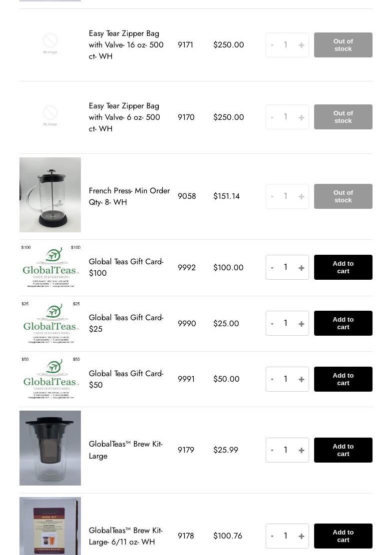
Task: Add Global Teas Gift Card- $100 to cart
Action: (x=343, y=267)
